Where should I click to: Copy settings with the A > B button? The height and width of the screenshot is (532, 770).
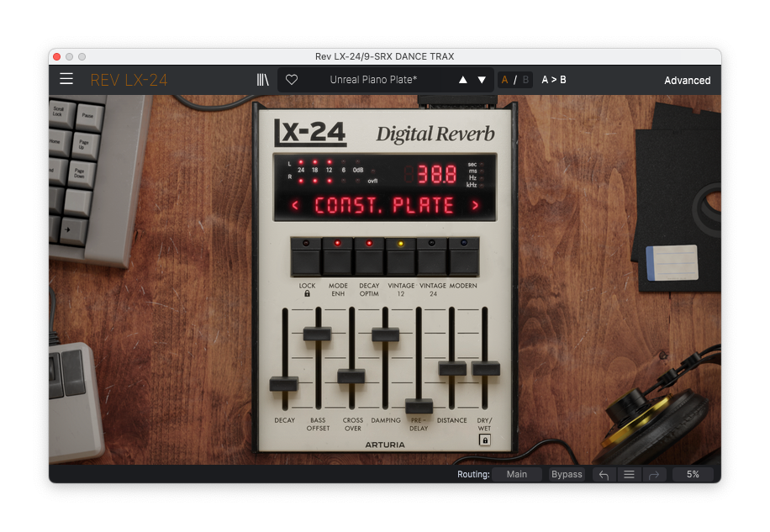[x=553, y=80]
